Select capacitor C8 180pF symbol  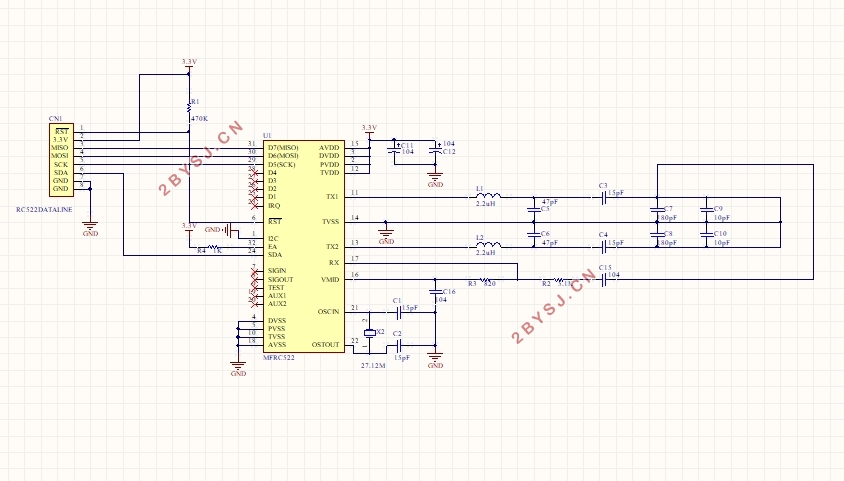coord(657,235)
